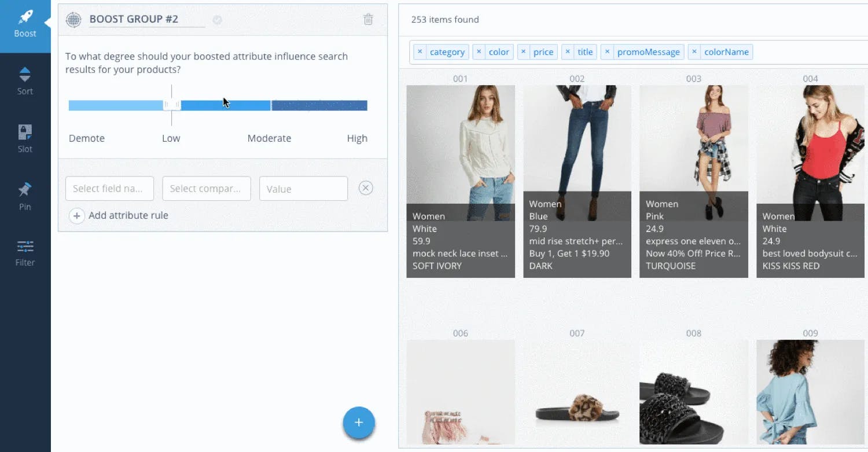Image resolution: width=868 pixels, height=452 pixels.
Task: Click the checkmark icon next to group name
Action: click(x=217, y=20)
